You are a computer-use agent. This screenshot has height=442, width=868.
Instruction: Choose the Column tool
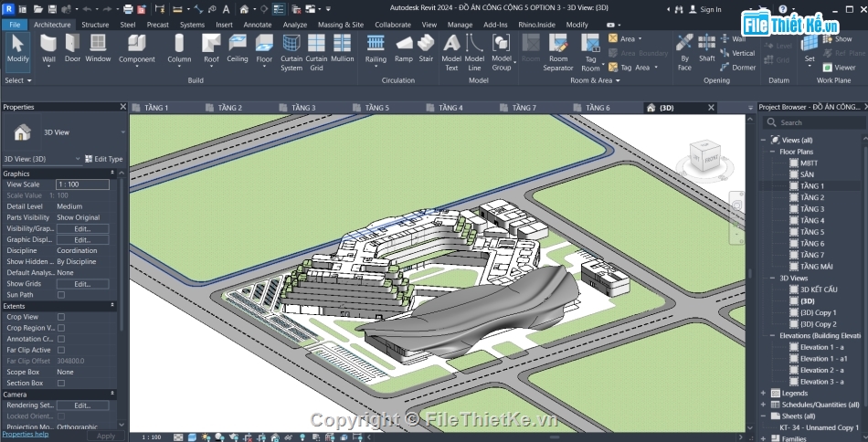click(179, 49)
